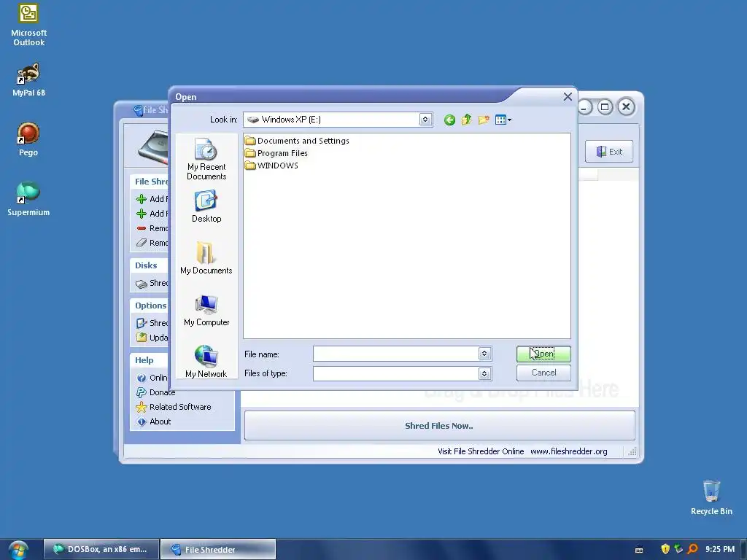The image size is (747, 560).
Task: Click the security shield tray icon
Action: tap(665, 549)
